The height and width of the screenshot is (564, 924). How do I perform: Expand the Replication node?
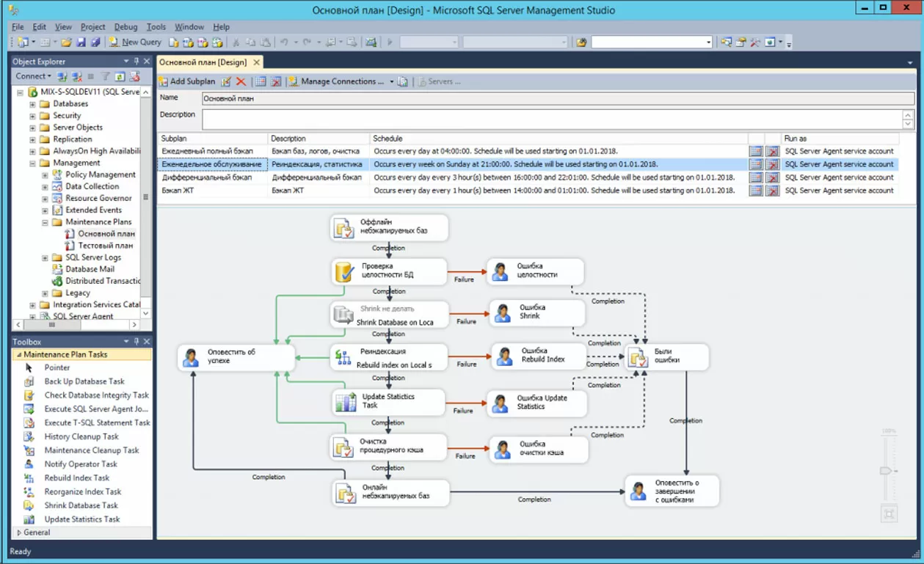pos(32,139)
